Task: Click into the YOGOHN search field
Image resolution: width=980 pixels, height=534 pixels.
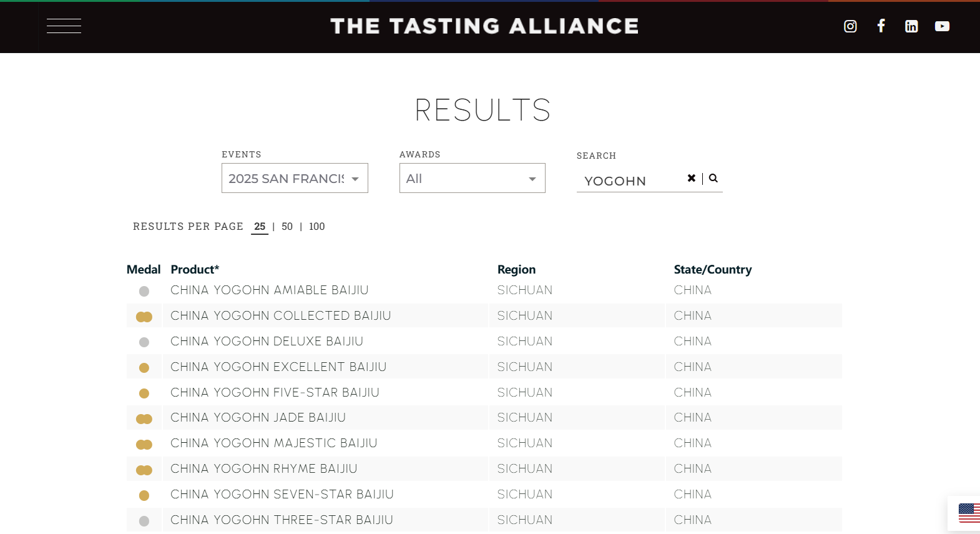Action: pos(630,180)
